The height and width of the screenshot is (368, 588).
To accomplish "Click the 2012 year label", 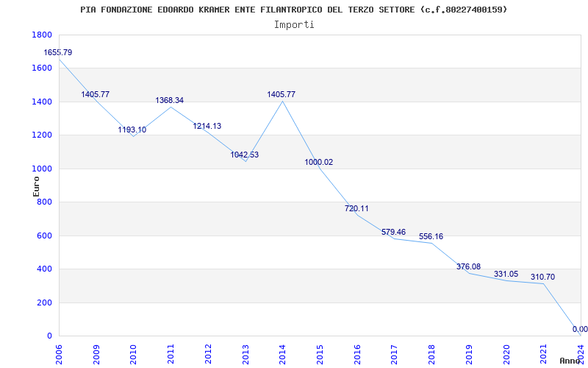I will tap(208, 355).
